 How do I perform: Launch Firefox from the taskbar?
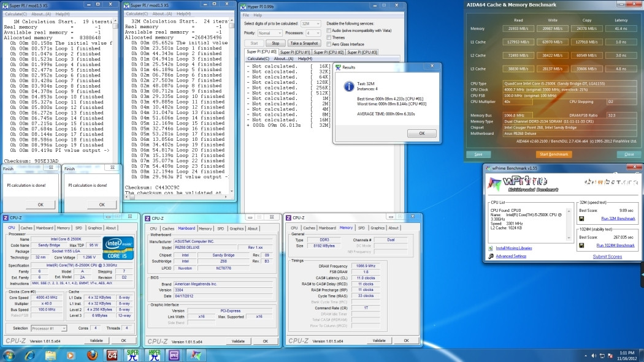coord(92,355)
